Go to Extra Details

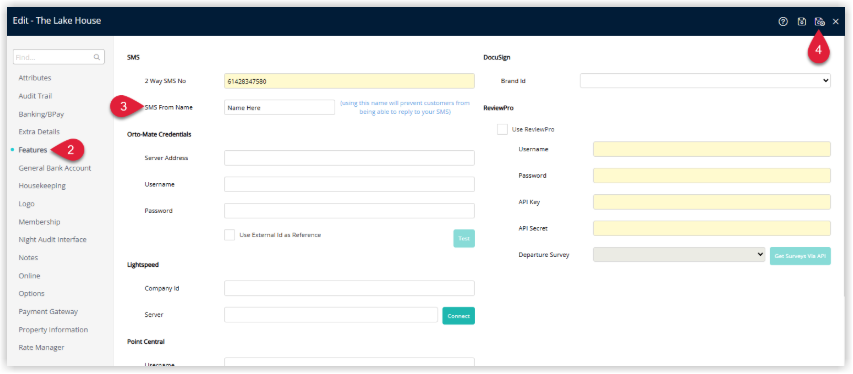coord(39,132)
